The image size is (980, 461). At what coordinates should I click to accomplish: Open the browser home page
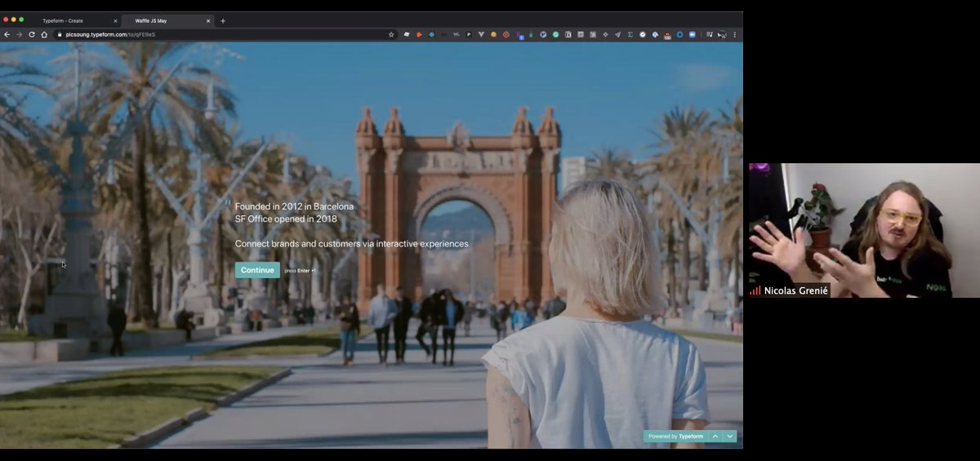[x=44, y=34]
